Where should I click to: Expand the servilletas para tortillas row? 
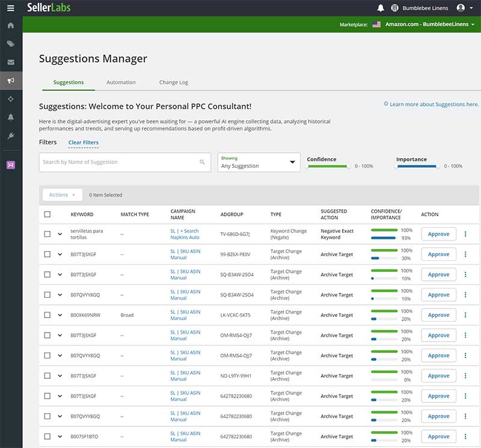(x=60, y=234)
